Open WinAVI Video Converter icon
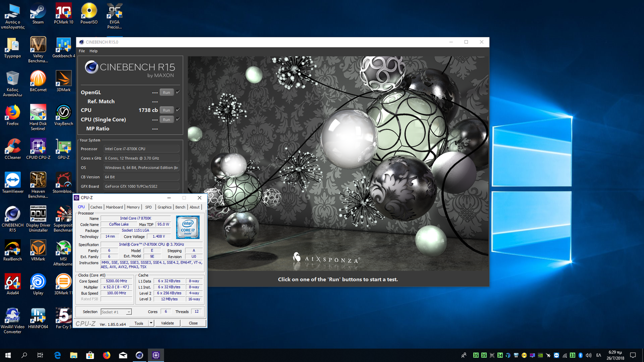The height and width of the screenshot is (362, 644). (x=13, y=321)
